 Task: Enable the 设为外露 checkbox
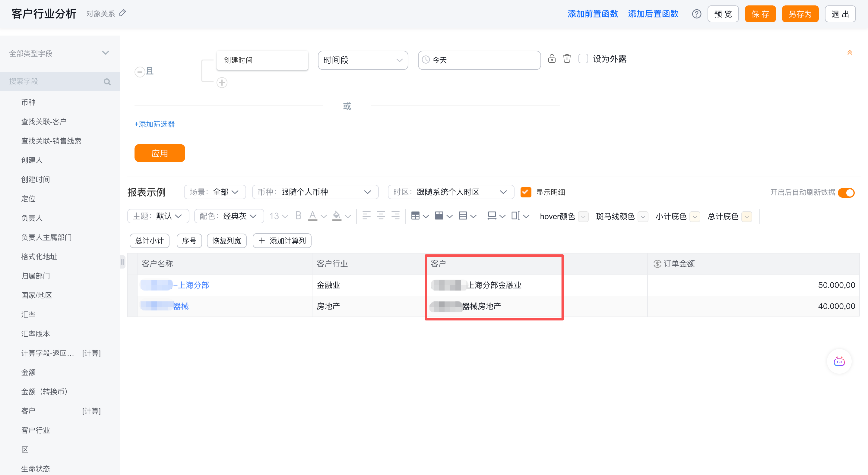point(583,58)
